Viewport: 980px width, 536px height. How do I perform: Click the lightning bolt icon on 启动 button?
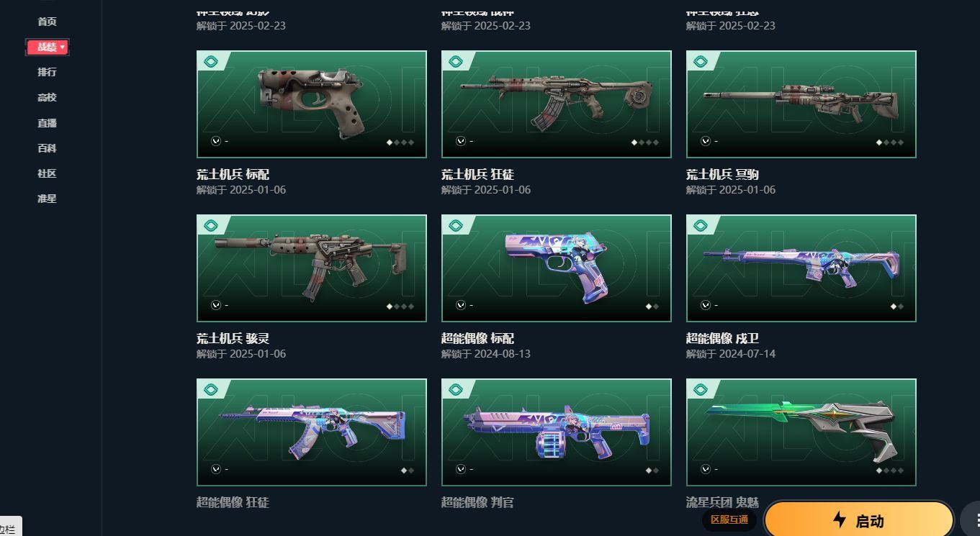pos(839,520)
